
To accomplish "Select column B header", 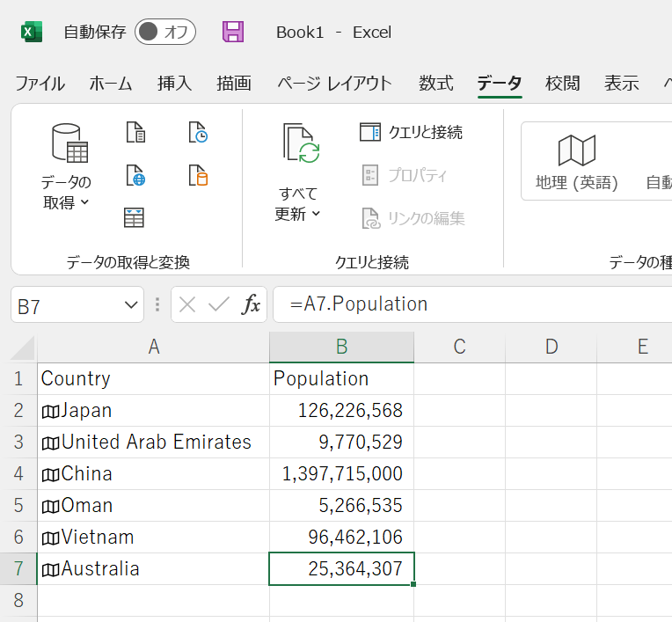I will pos(341,347).
